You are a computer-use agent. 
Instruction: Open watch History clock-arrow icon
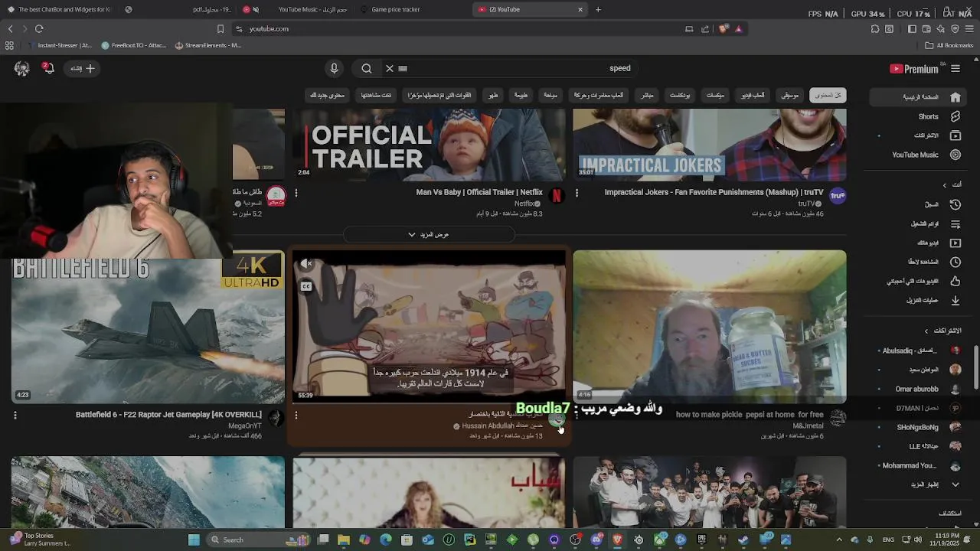[955, 204]
